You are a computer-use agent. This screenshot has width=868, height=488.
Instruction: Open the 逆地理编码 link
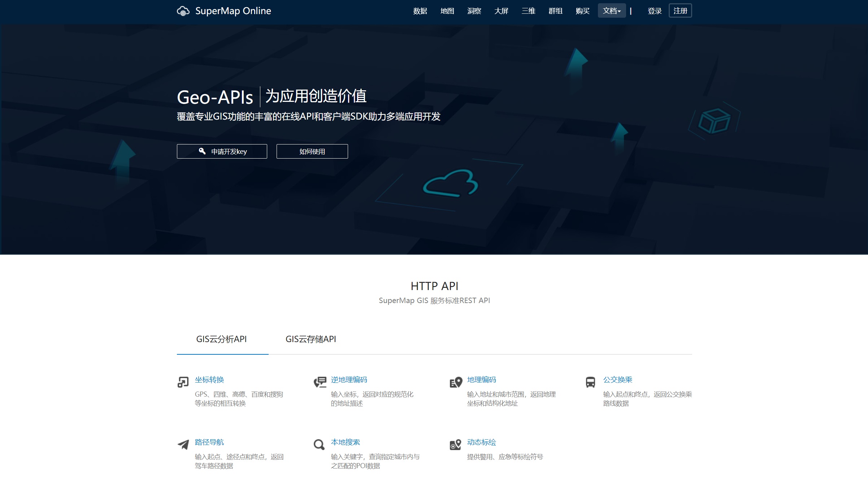349,380
